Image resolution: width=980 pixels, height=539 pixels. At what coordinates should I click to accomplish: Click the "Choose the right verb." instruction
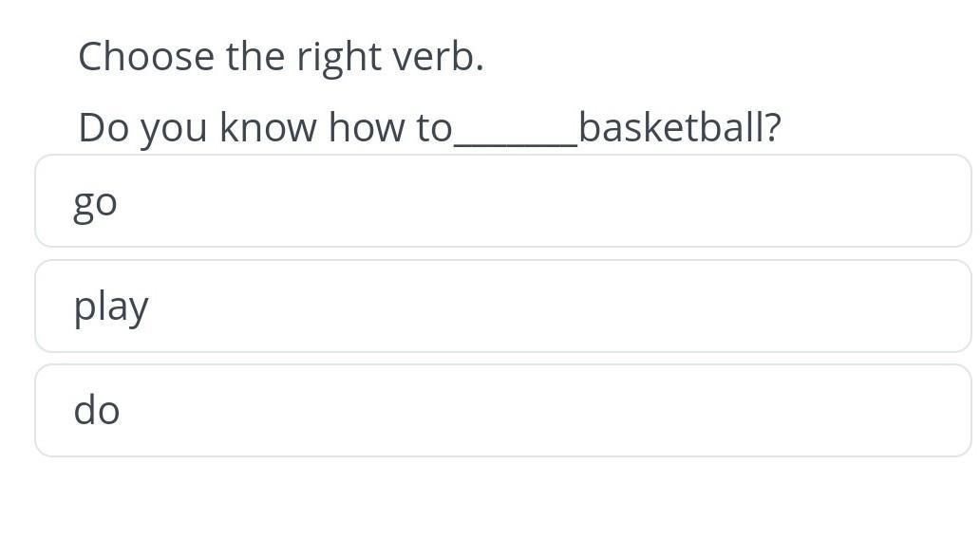point(281,57)
